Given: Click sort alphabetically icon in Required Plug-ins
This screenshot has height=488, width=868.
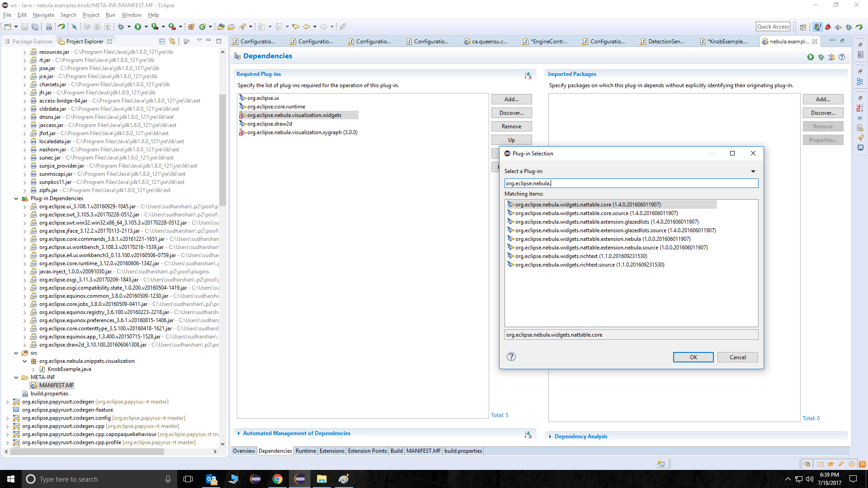Looking at the screenshot, I should (528, 75).
